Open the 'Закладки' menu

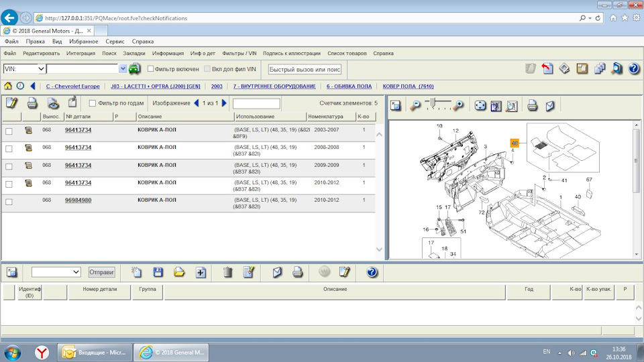coord(134,54)
